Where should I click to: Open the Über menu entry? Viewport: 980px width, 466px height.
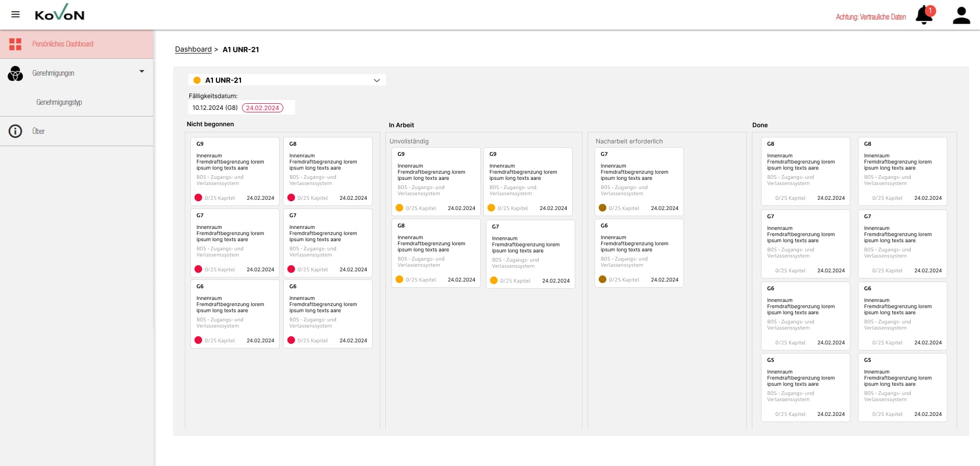click(x=38, y=131)
